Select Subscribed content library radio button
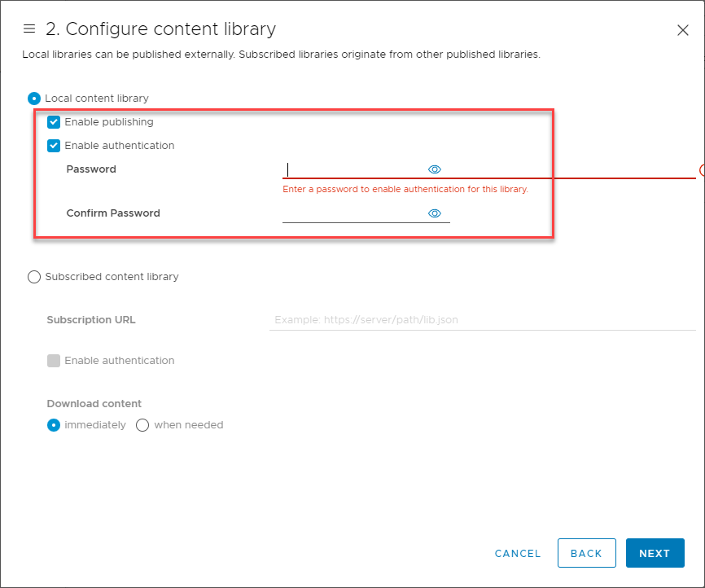Screen dimensions: 705x588 coord(34,277)
